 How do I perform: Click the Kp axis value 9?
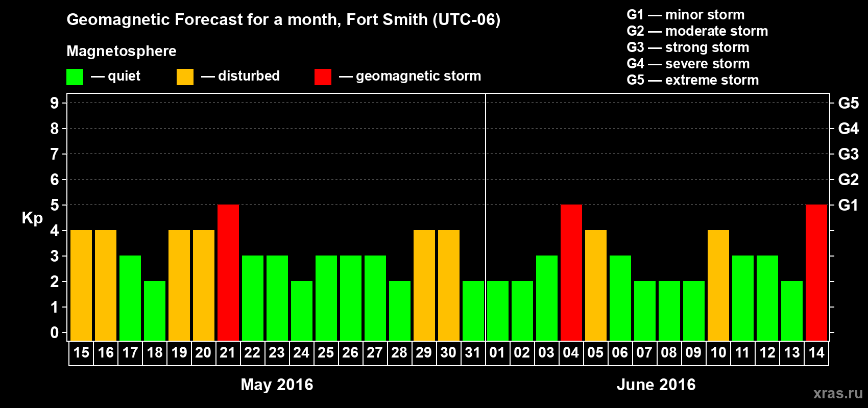click(x=55, y=103)
